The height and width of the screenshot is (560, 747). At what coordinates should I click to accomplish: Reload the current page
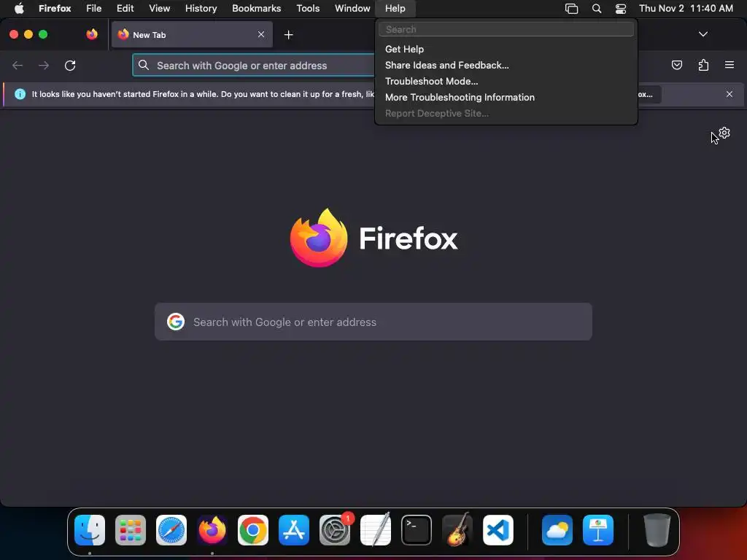click(70, 65)
